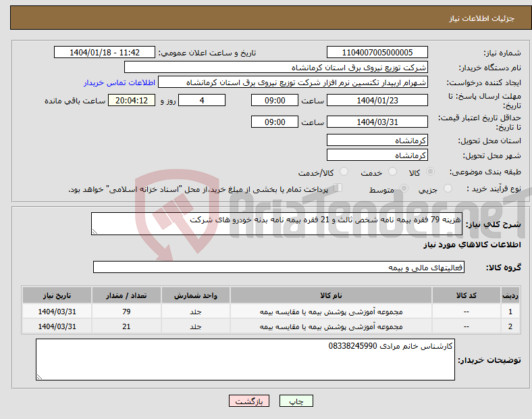Select the کالا radio button
The width and height of the screenshot is (532, 419).
click(430, 172)
